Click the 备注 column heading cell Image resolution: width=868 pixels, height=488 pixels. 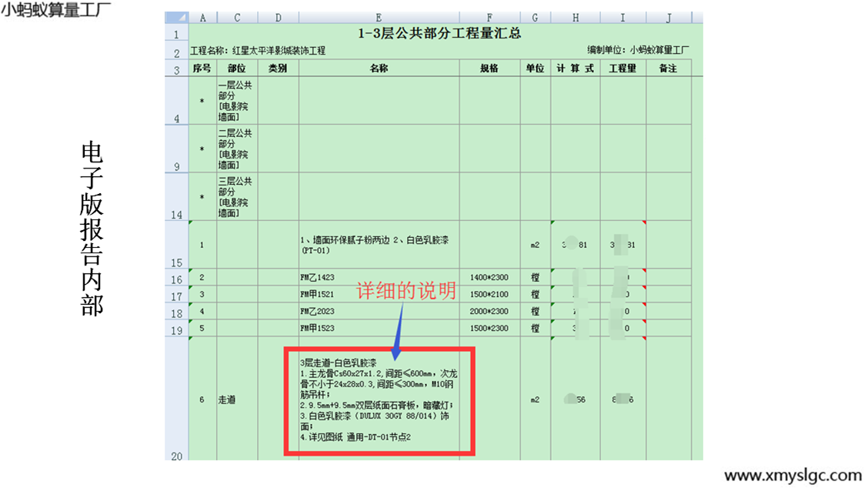pos(669,69)
